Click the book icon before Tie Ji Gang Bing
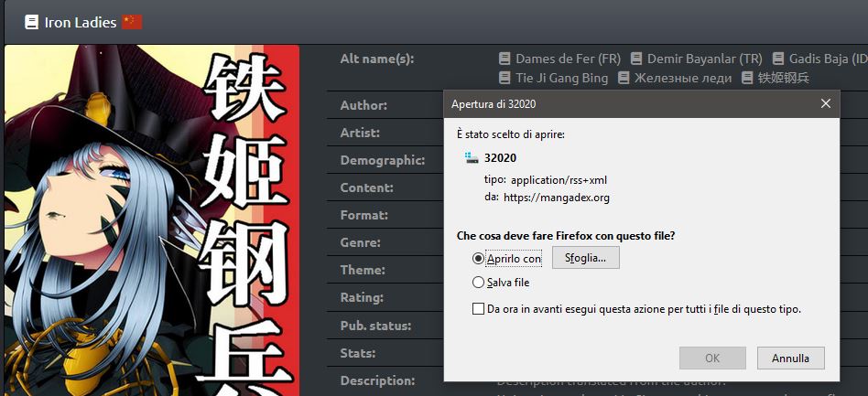 [x=505, y=78]
